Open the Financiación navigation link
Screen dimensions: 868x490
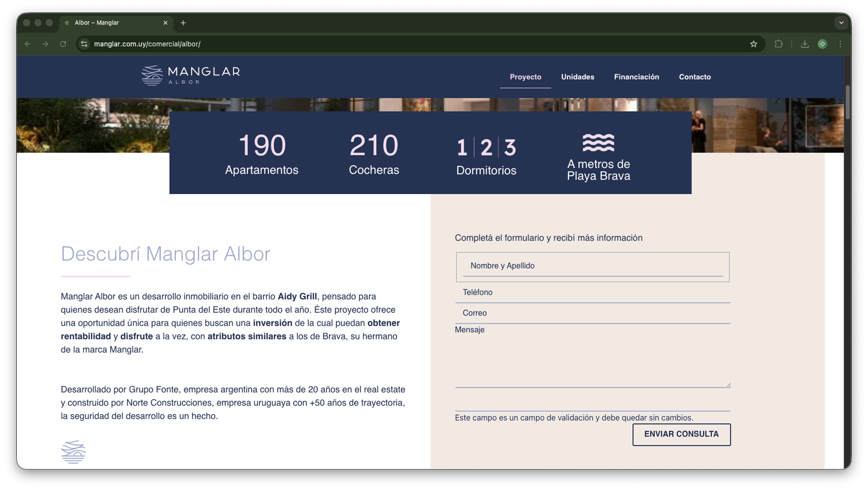636,77
